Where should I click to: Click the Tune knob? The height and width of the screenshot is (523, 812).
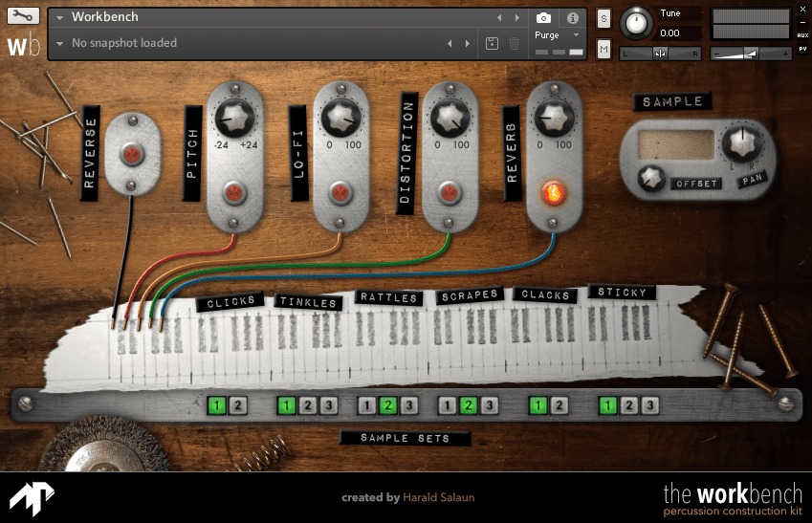[x=636, y=24]
